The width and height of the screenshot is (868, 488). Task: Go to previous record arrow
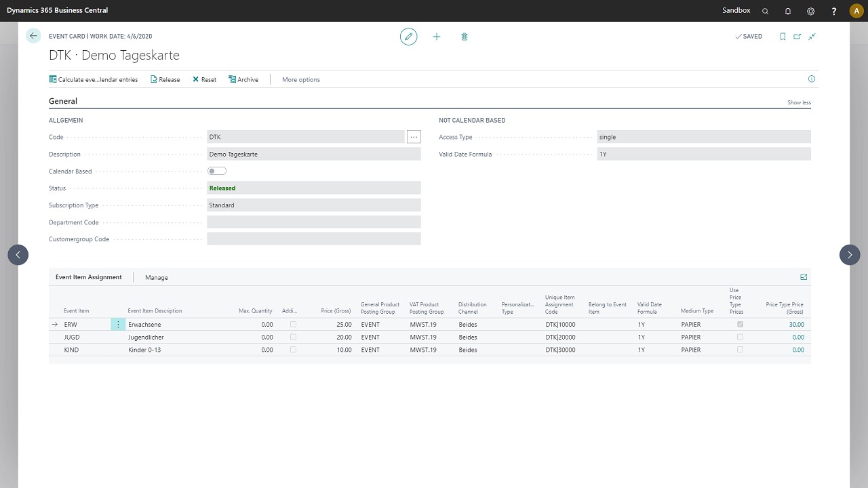pyautogui.click(x=18, y=255)
